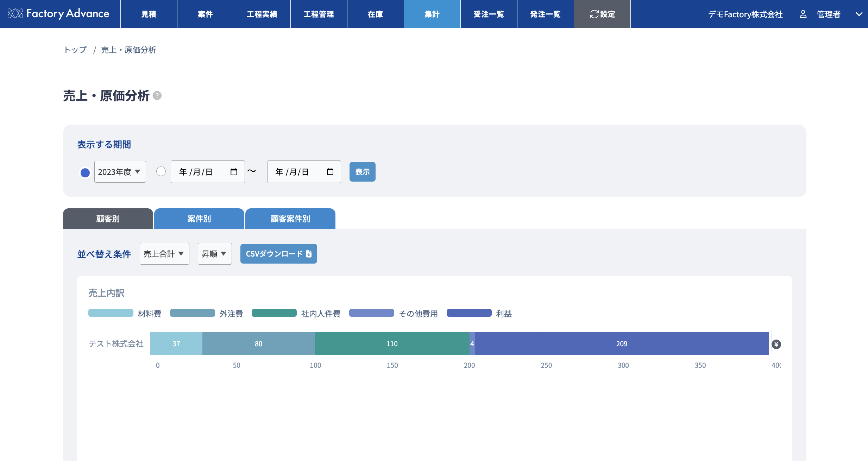Viewport: 868px width, 461px height.
Task: Switch to the 案件別 tab
Action: 199,219
